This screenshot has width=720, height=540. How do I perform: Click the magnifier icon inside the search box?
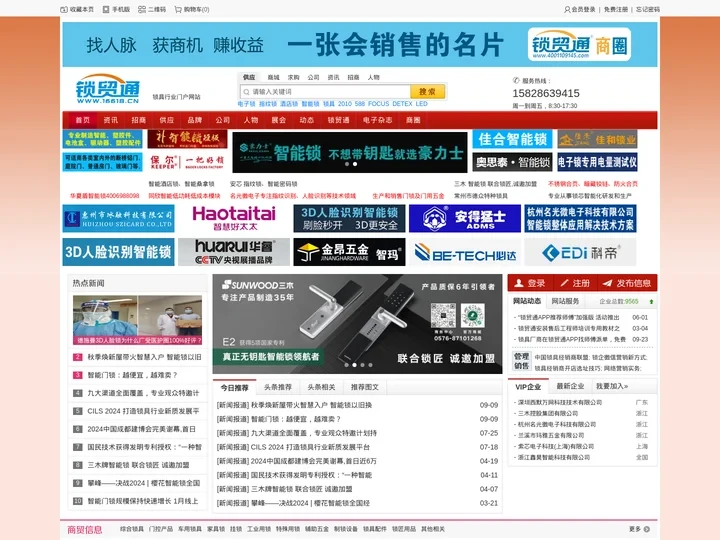pyautogui.click(x=247, y=92)
